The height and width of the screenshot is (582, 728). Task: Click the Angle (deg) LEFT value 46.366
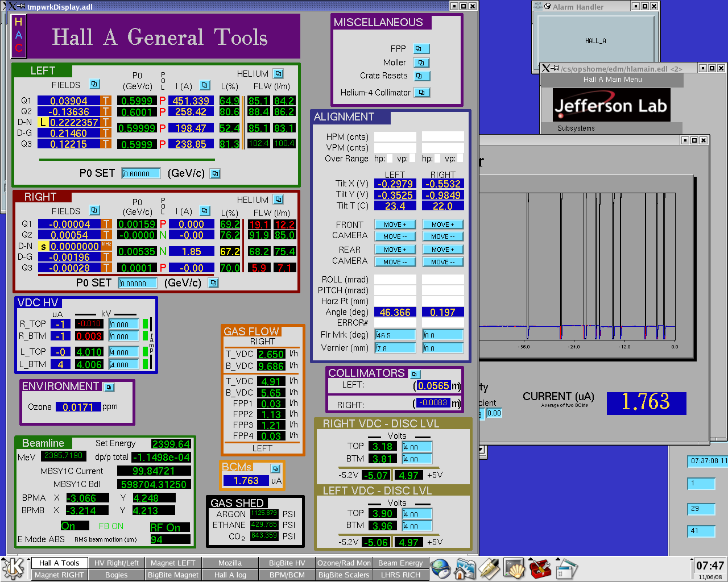tap(395, 312)
